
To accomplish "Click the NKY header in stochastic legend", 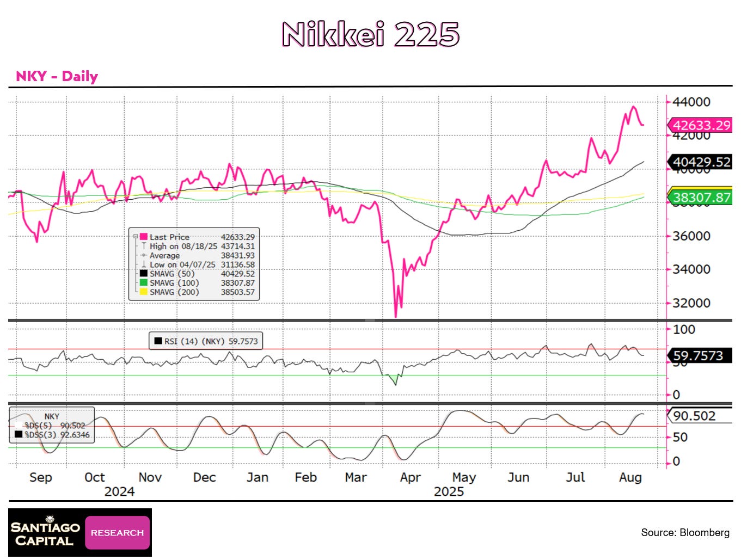I will tap(52, 416).
